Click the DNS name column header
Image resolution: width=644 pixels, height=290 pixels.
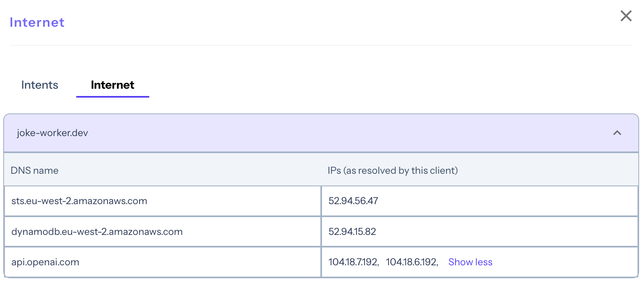[34, 171]
